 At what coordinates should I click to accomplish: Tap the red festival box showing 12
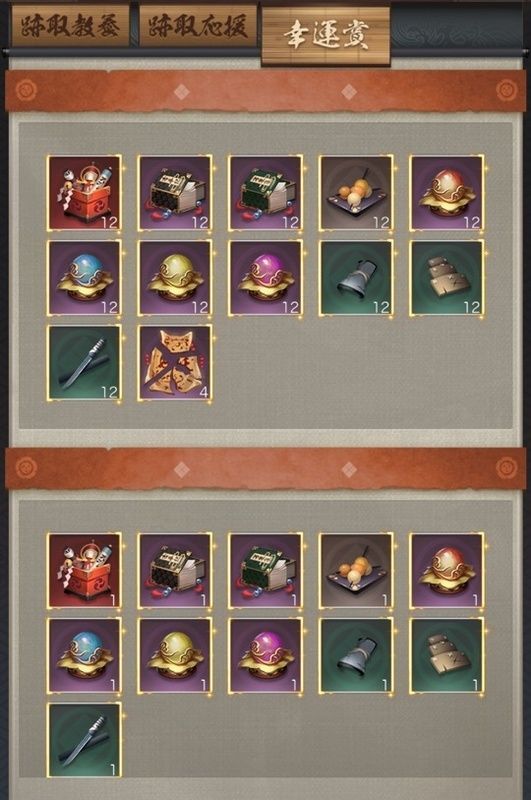tap(84, 193)
